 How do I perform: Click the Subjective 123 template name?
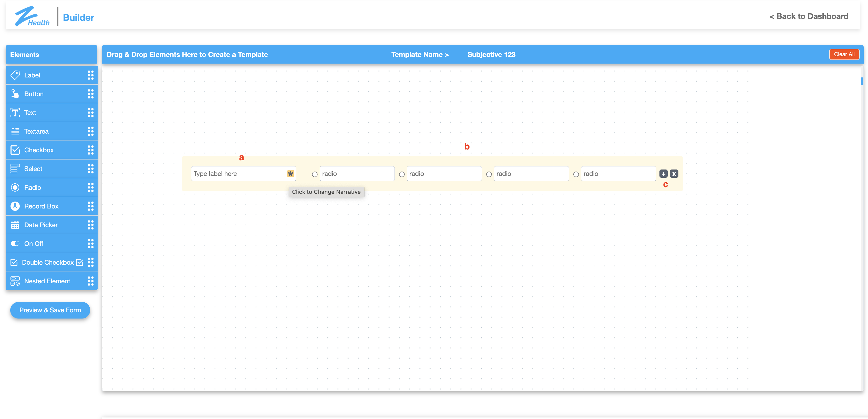(x=491, y=54)
